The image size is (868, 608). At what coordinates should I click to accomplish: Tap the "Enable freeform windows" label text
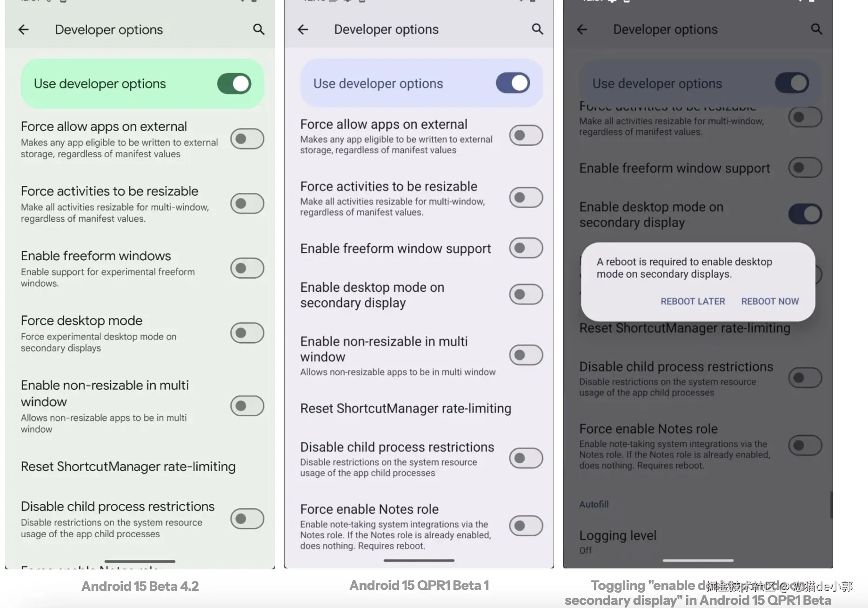click(96, 256)
